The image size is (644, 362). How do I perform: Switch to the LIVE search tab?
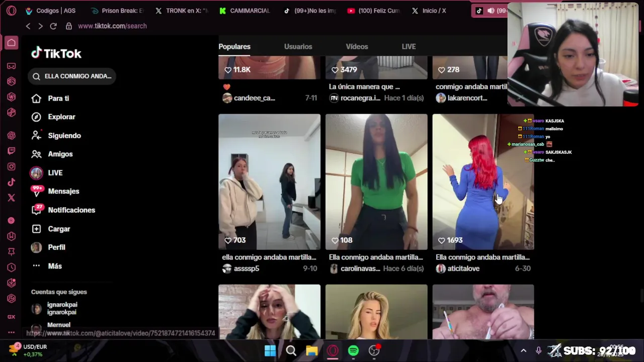pyautogui.click(x=409, y=46)
